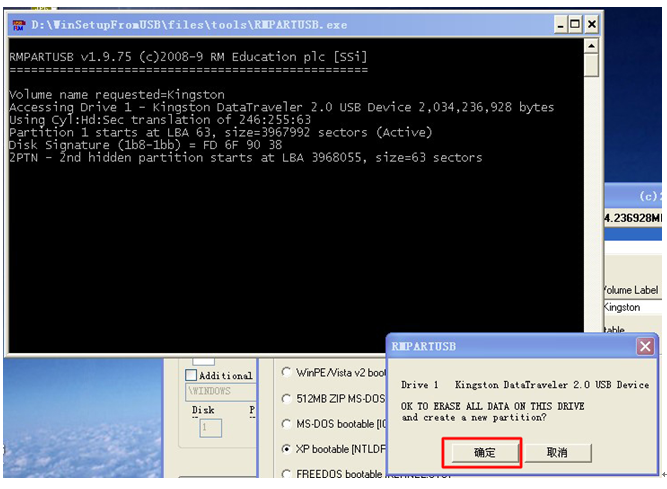Close the RMPARTUSB confirmation dialog
Viewport: 667px width, 489px height.
(x=645, y=346)
